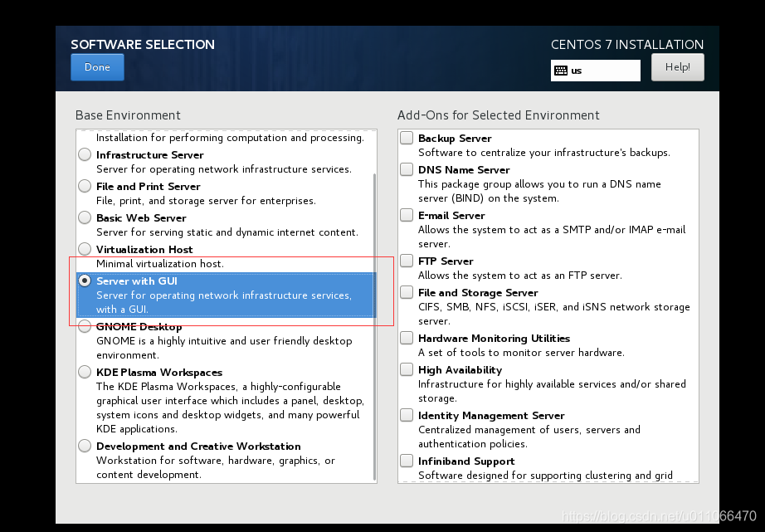Viewport: 765px width, 532px height.
Task: Click 'Add-Ons for Selected Environment' heading
Action: point(498,115)
